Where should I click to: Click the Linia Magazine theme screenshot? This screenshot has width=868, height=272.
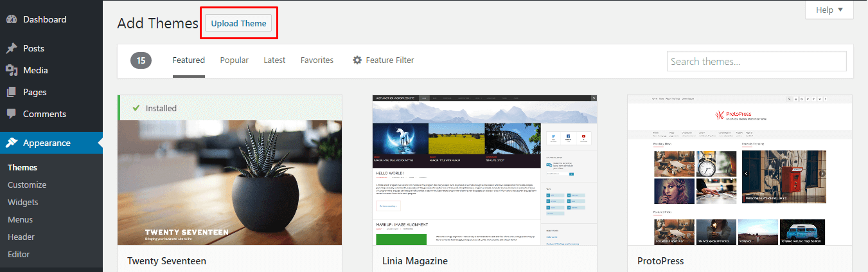point(484,170)
